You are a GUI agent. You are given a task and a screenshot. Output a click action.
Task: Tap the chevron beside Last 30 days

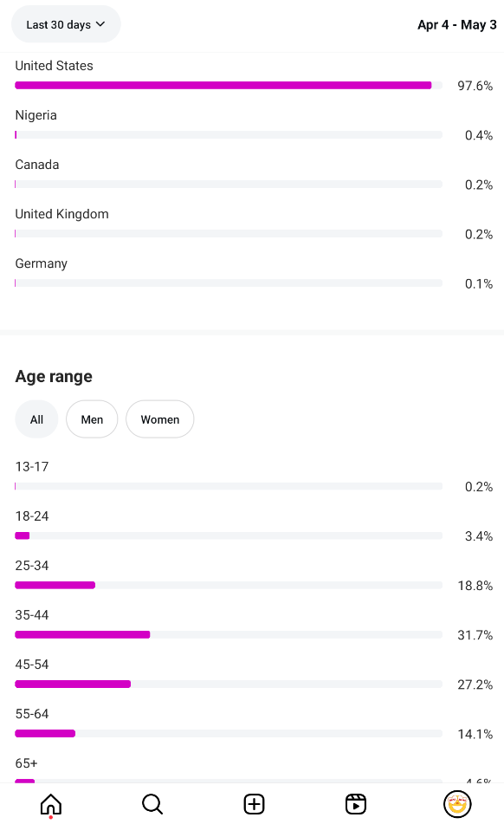point(100,24)
